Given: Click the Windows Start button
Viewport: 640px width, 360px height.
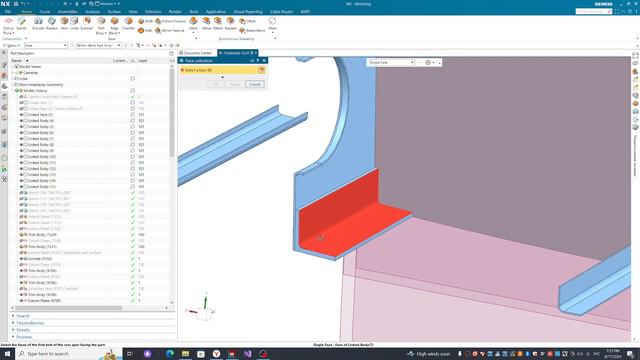Looking at the screenshot, I should (7, 354).
